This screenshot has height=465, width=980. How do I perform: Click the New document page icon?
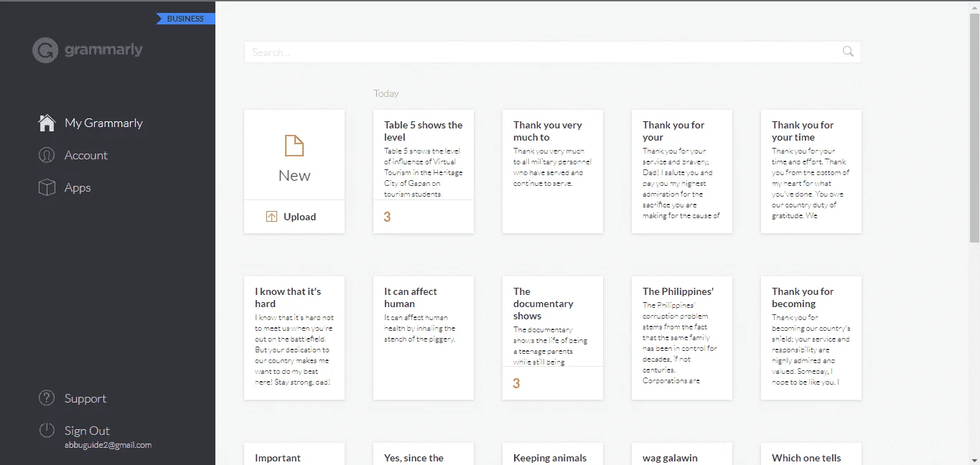[294, 146]
